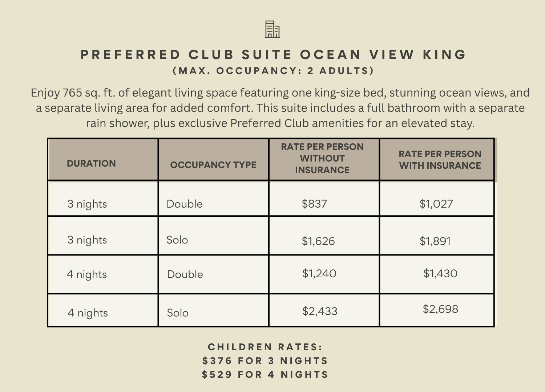Select the $837 rate cell

tap(314, 204)
